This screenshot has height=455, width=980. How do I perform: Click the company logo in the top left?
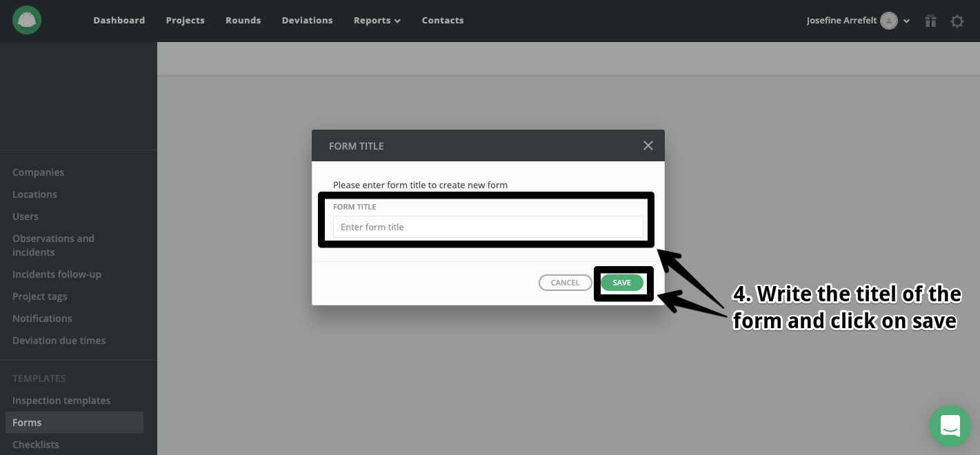pyautogui.click(x=26, y=20)
